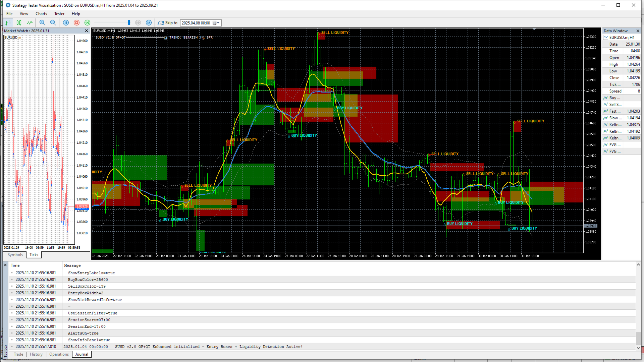This screenshot has width=644, height=362.
Task: Select bar chart display mode
Action: 8,23
